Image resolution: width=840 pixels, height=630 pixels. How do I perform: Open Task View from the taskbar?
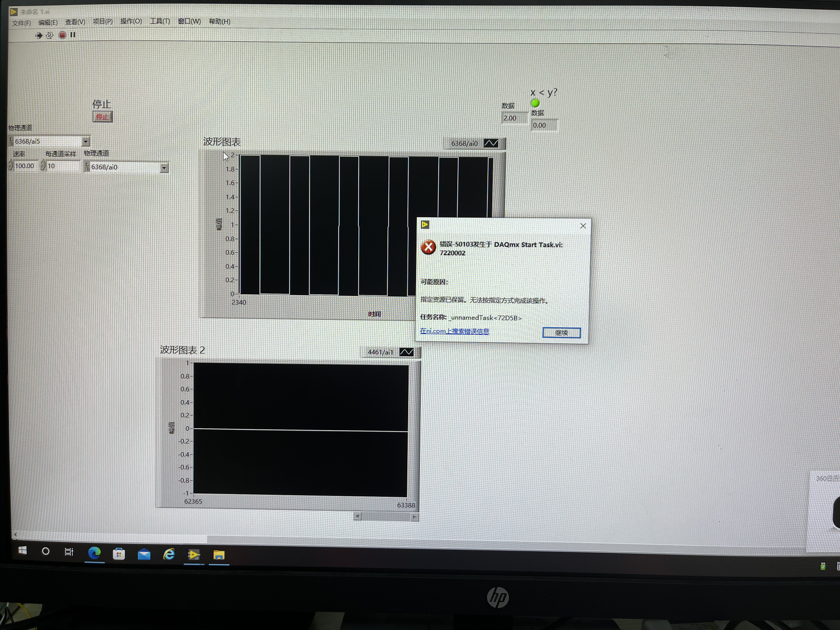click(x=69, y=552)
